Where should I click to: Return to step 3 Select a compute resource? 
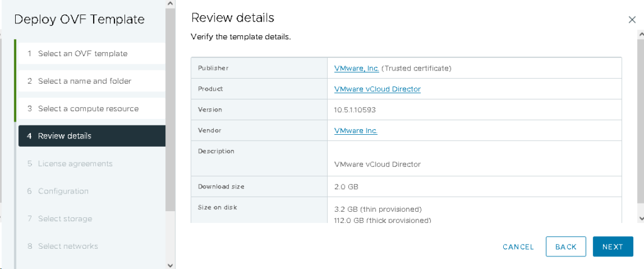(88, 108)
